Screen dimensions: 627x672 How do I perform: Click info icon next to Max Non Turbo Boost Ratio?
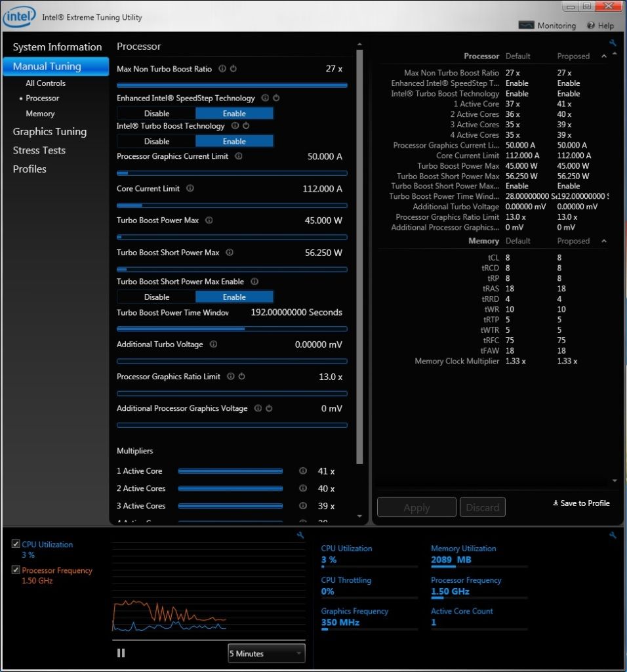(222, 69)
